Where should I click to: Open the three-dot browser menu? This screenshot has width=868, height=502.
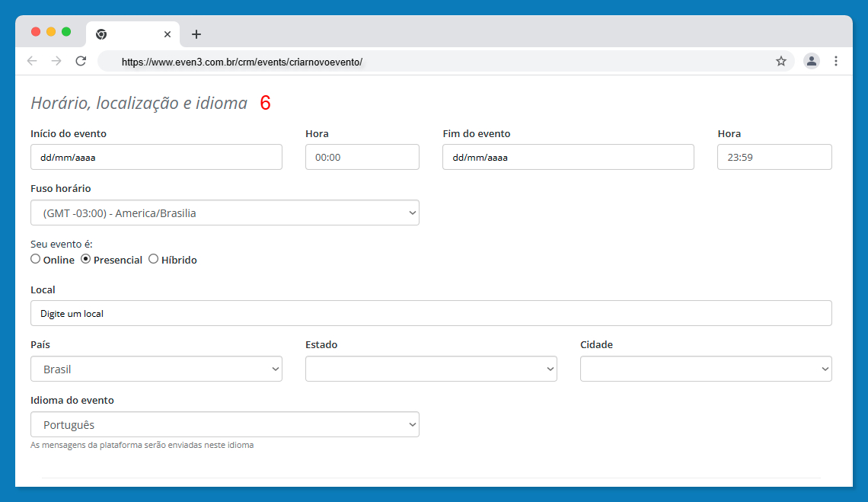(836, 61)
